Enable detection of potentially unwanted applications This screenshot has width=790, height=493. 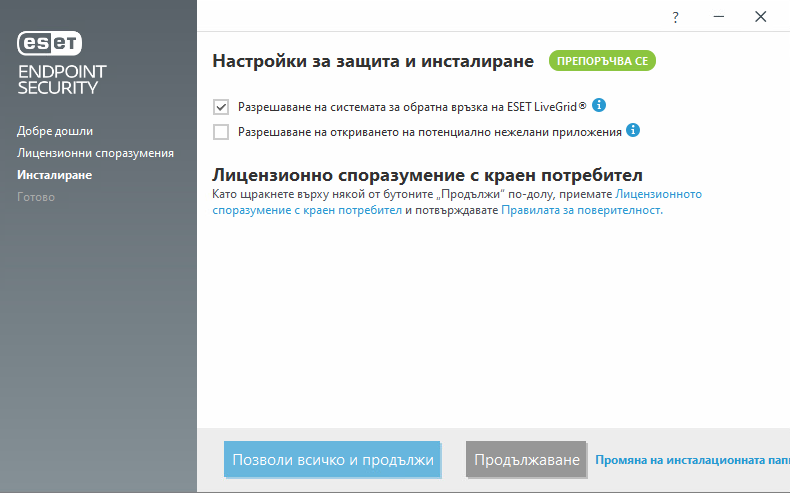[221, 131]
